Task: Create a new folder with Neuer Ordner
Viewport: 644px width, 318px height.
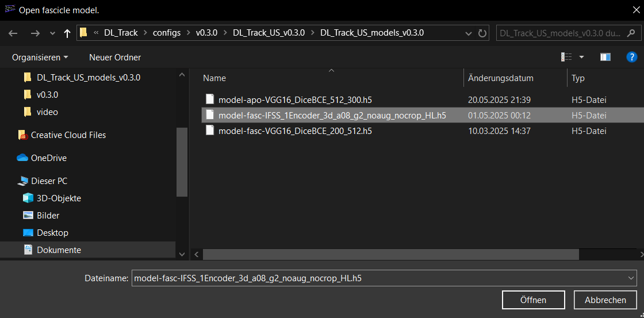Action: [x=115, y=58]
